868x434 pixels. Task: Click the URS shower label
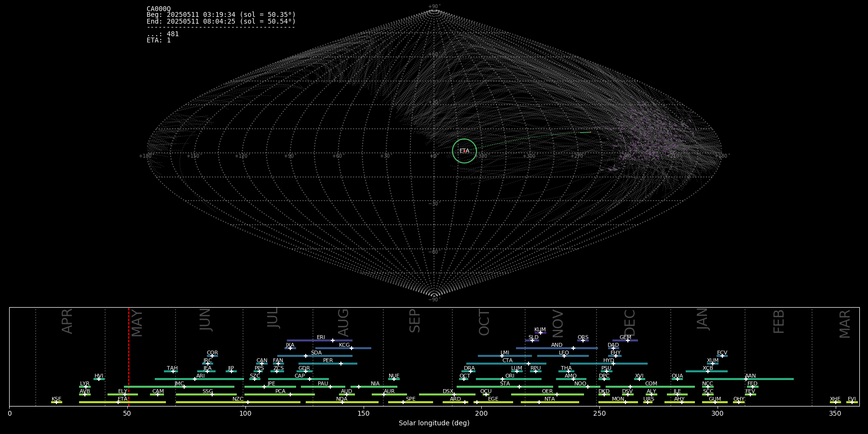649,399
